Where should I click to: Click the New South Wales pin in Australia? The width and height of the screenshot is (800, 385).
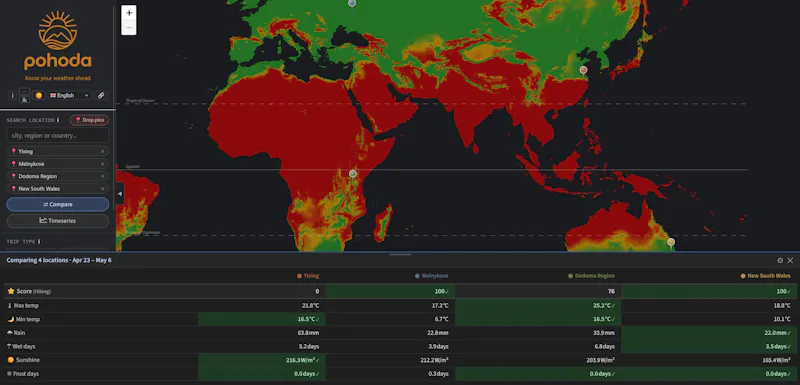(671, 242)
